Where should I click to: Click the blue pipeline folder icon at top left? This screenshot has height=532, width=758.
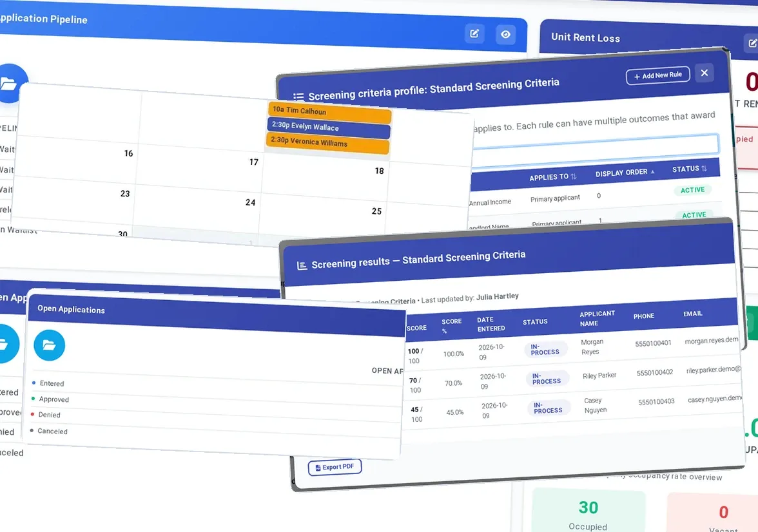10,83
